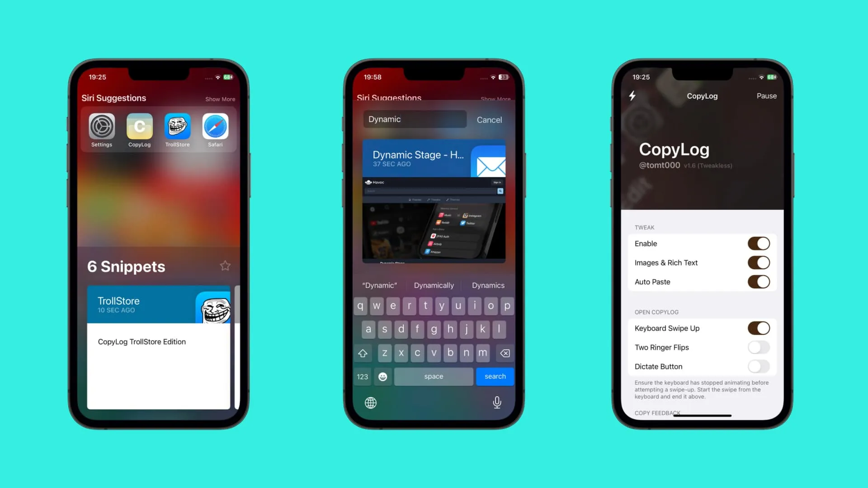Click Pause button in CopyLog header

click(x=767, y=96)
